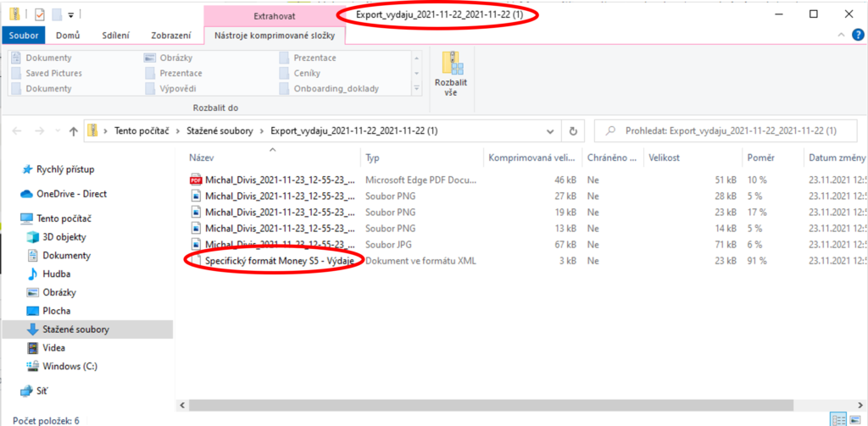
Task: Select Stažené soubory in navigation sidebar
Action: coord(75,329)
